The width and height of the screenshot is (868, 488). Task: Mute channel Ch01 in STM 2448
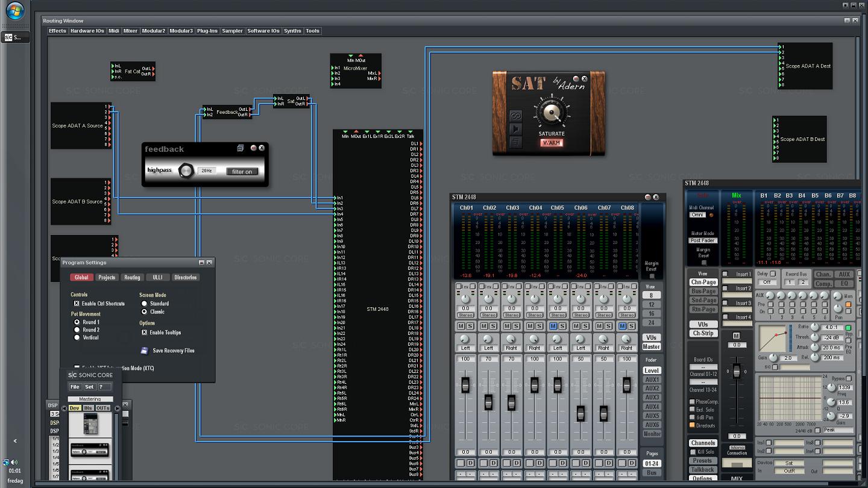[461, 326]
